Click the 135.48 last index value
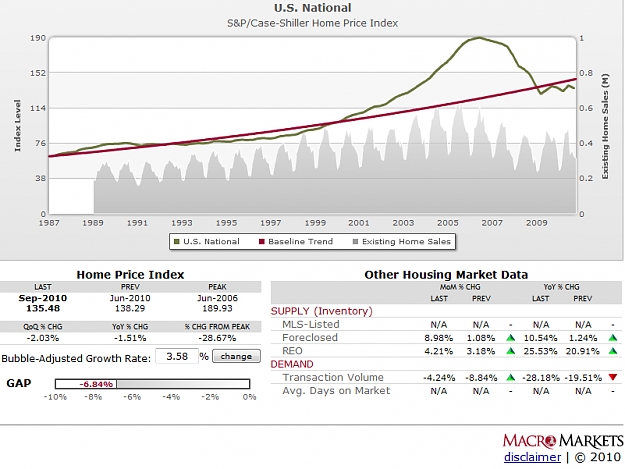The height and width of the screenshot is (469, 625). (43, 308)
